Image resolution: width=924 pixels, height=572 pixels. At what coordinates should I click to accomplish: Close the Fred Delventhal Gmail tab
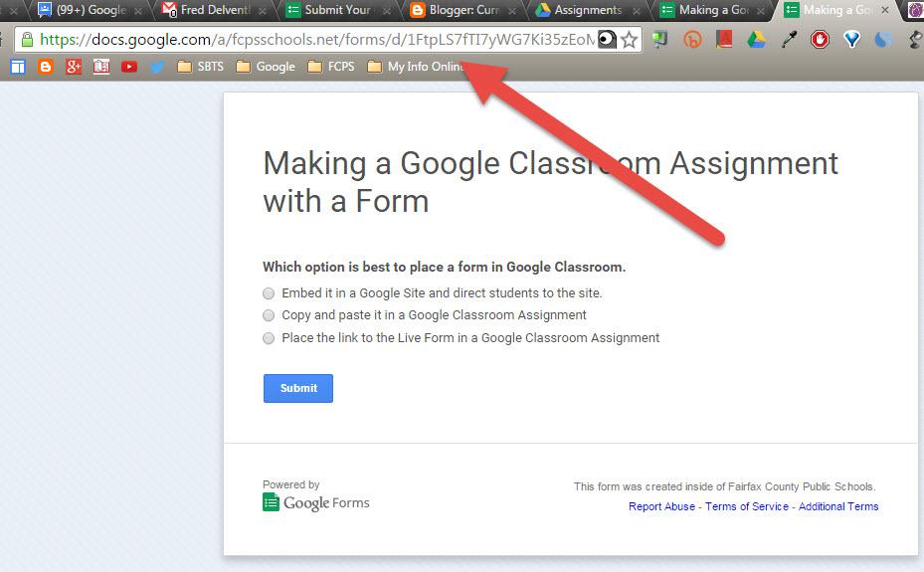coord(263,11)
